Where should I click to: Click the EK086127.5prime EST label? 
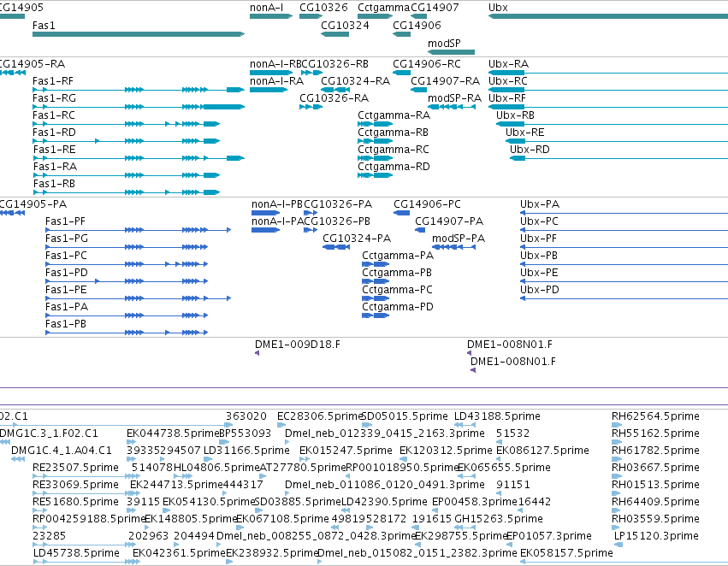coord(542,451)
